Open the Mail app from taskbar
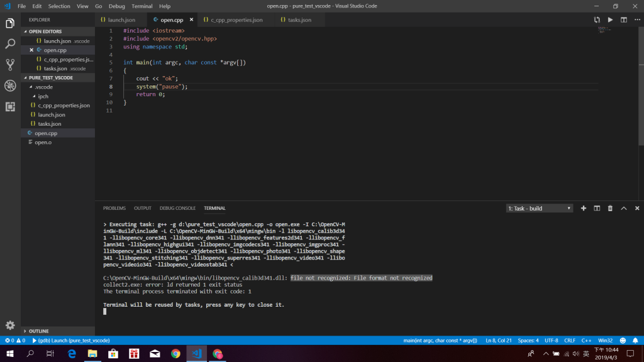 pos(155,353)
